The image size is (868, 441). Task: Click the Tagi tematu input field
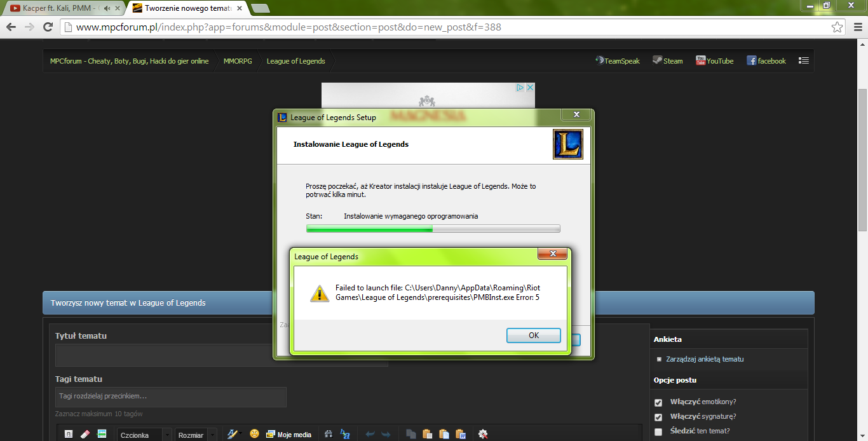171,397
